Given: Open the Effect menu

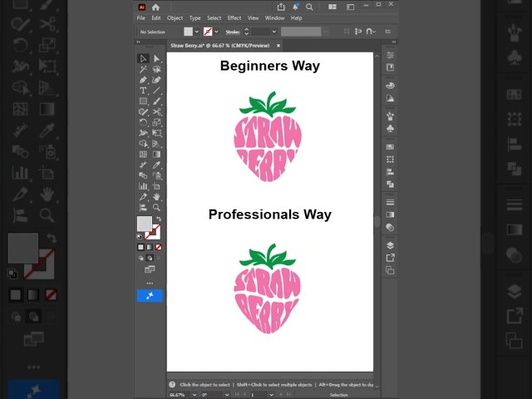Looking at the screenshot, I should coord(234,18).
